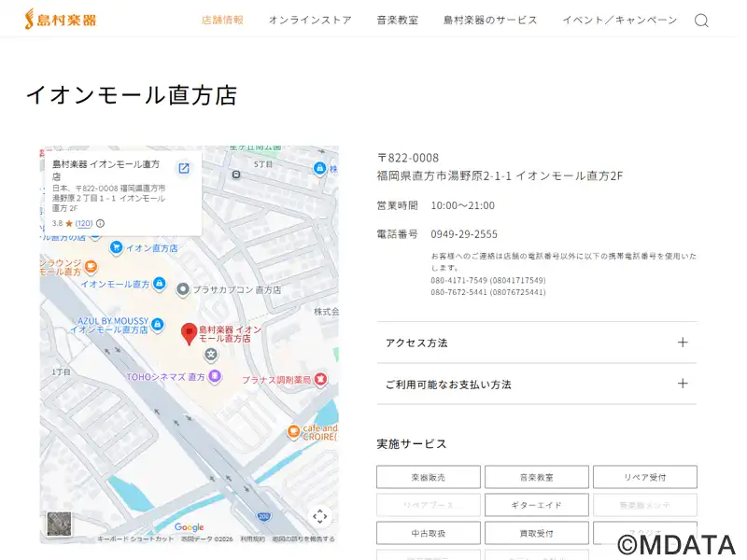Screen dimensions: 747x560
Task: Click the 福岡県直方市湯野原2-1-1 address line
Action: point(500,176)
